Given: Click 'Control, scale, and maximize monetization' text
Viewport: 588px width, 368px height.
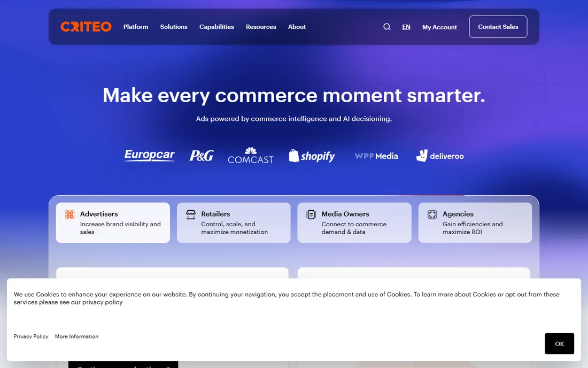Looking at the screenshot, I should click(x=234, y=228).
